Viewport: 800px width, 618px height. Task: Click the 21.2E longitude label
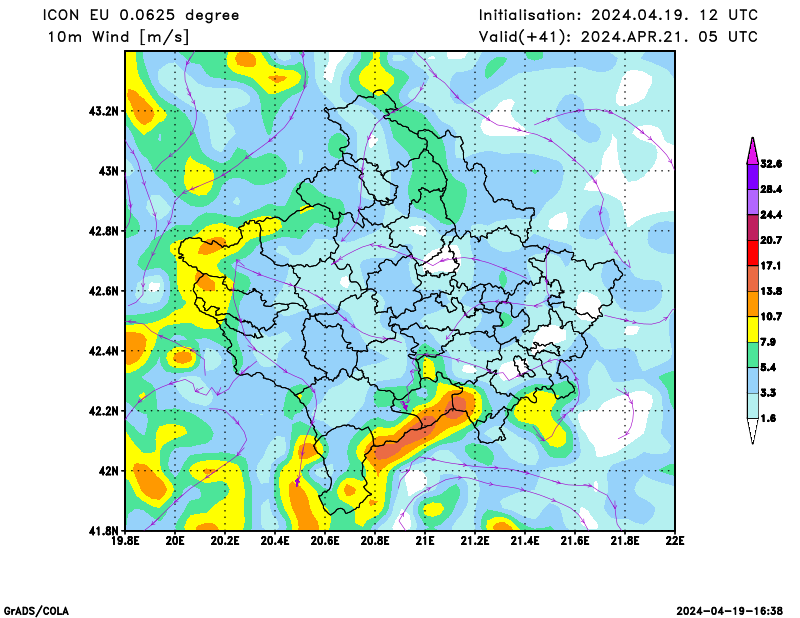point(476,541)
